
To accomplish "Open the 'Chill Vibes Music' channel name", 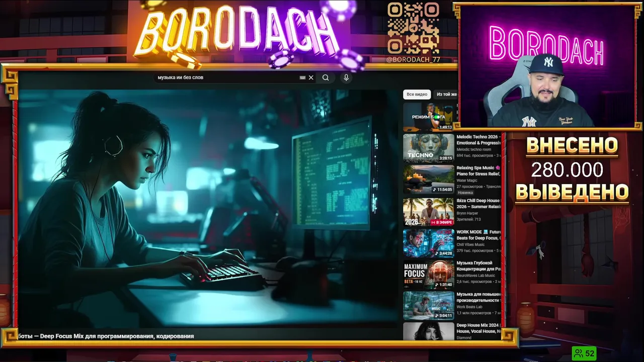I will (471, 244).
